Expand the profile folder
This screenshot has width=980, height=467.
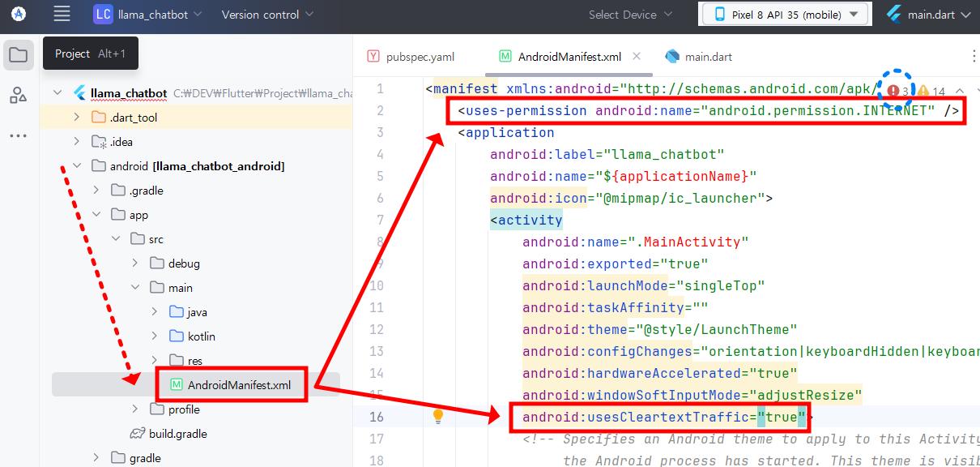135,409
